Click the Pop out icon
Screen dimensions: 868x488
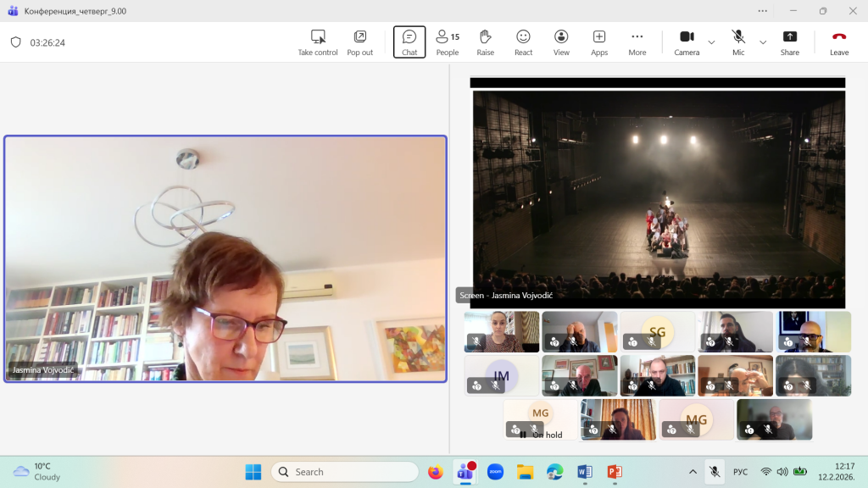[359, 42]
